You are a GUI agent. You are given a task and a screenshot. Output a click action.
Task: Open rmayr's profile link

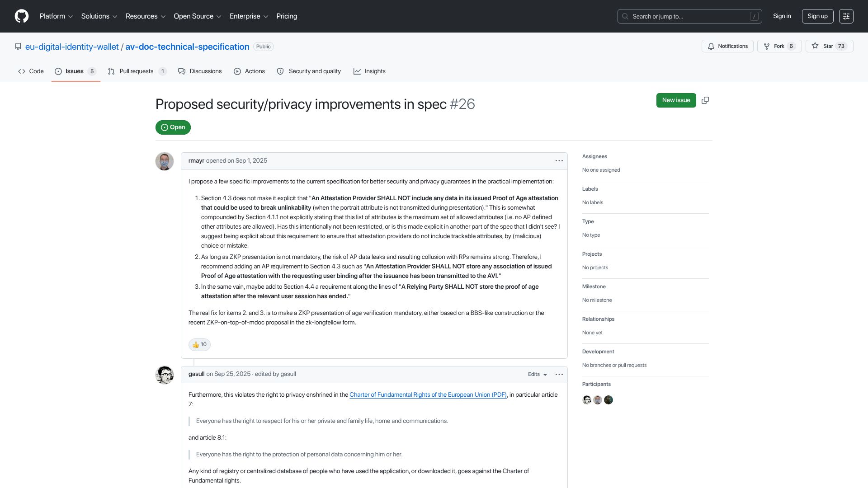(196, 161)
